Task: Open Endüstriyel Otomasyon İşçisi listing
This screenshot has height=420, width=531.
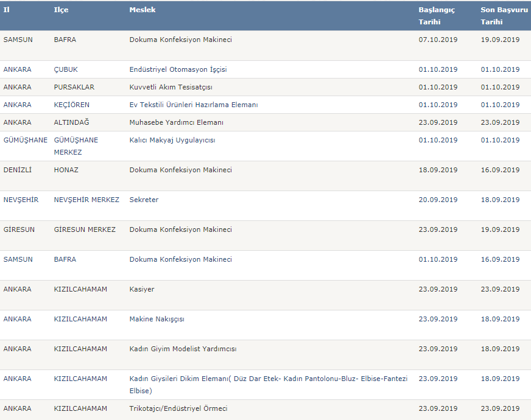Action: (178, 69)
